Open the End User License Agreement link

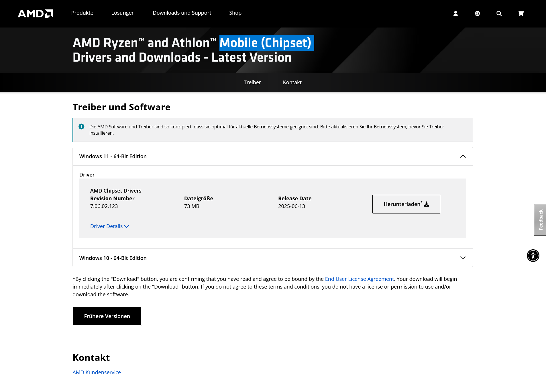359,279
